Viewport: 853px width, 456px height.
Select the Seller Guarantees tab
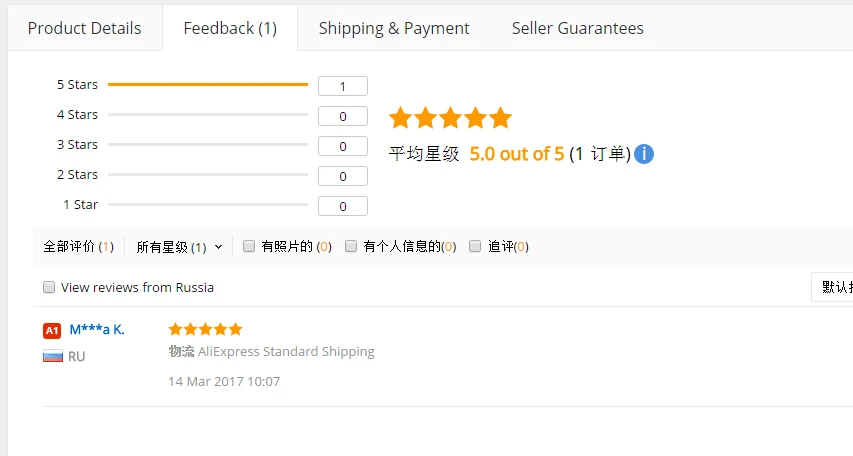pyautogui.click(x=577, y=28)
